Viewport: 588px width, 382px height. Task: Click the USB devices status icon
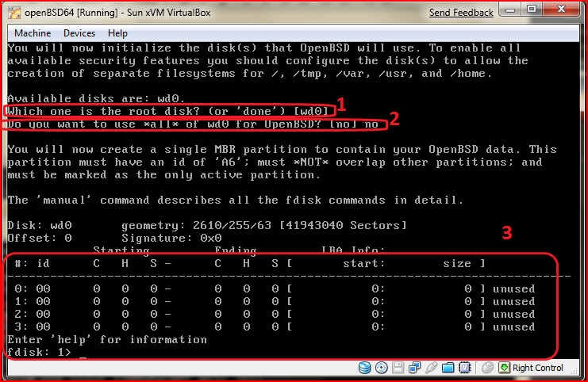point(431,368)
